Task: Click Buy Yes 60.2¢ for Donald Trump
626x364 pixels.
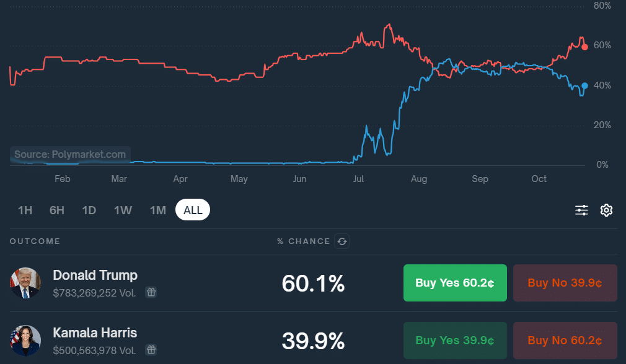Action: (455, 283)
